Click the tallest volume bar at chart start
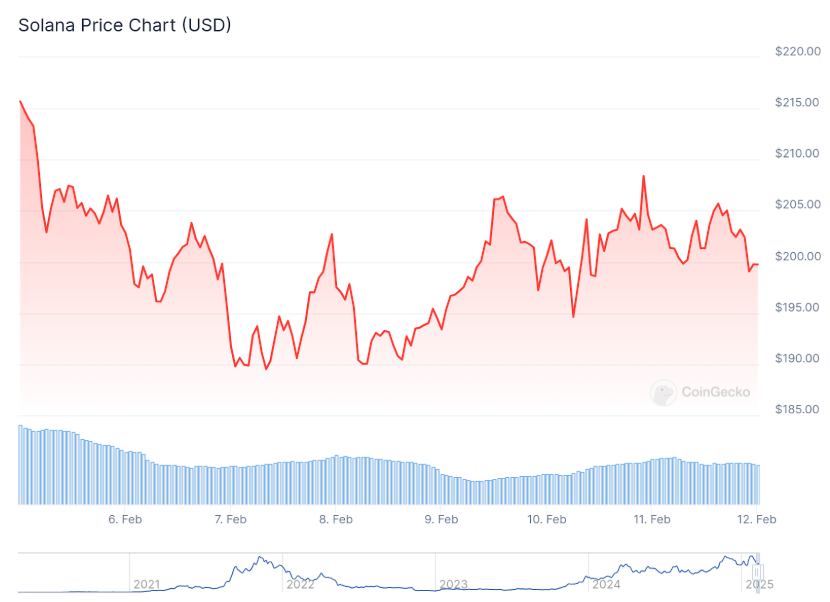 [21, 464]
